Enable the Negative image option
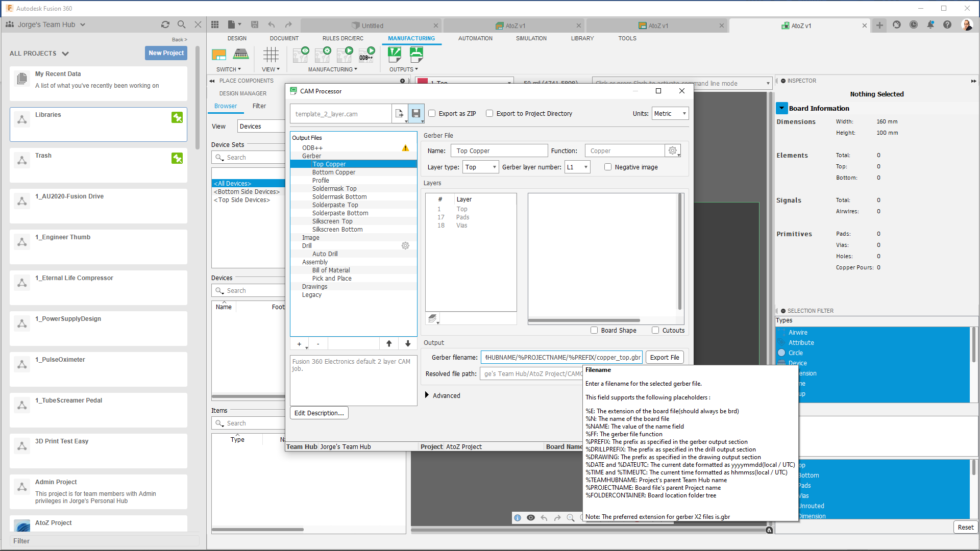This screenshot has height=551, width=980. [x=608, y=167]
